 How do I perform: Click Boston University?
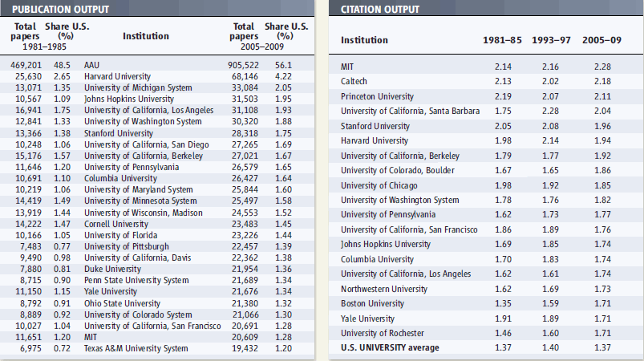(x=372, y=303)
